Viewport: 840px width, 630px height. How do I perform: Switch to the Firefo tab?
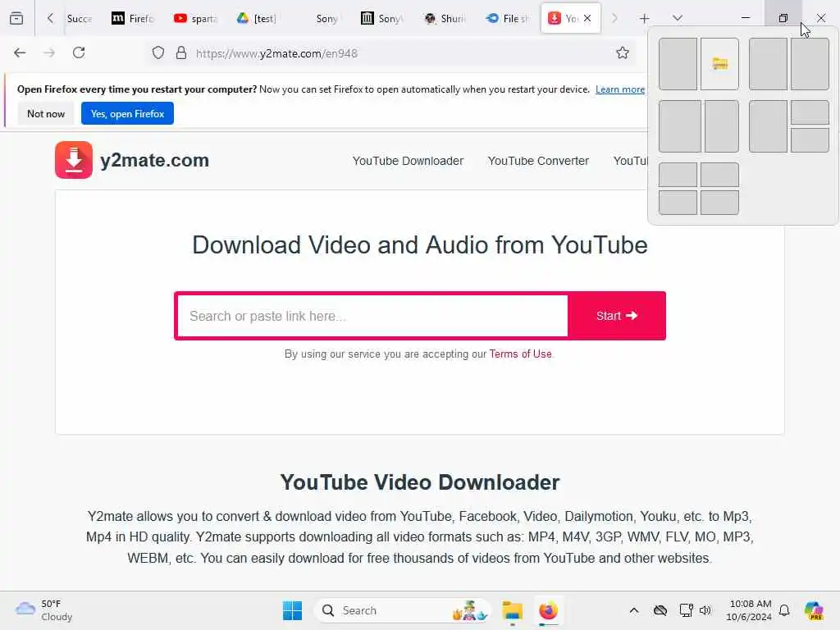(132, 19)
